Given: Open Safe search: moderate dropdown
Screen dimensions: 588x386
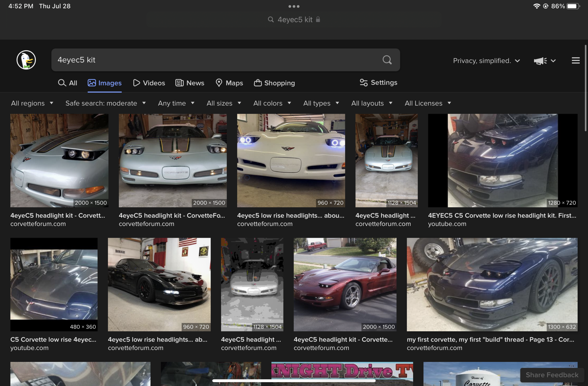Looking at the screenshot, I should [106, 103].
